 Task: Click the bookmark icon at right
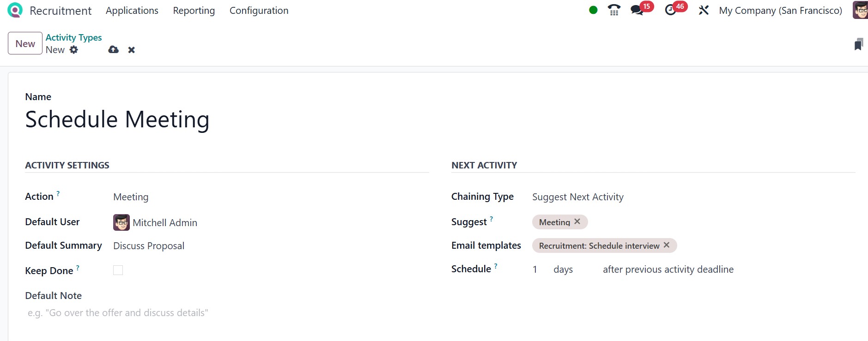[858, 44]
